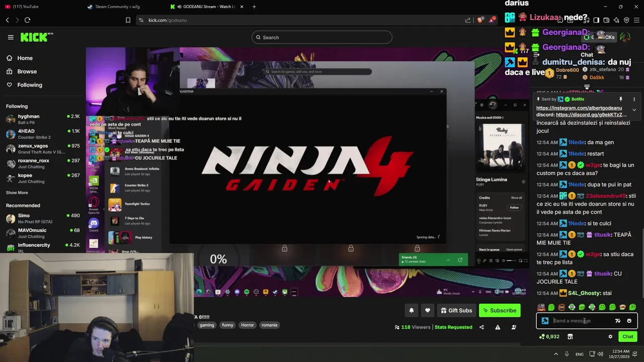Viewport: 644px width, 362px height.
Task: Collapse the gift leaderboard handle
Action: (587, 87)
